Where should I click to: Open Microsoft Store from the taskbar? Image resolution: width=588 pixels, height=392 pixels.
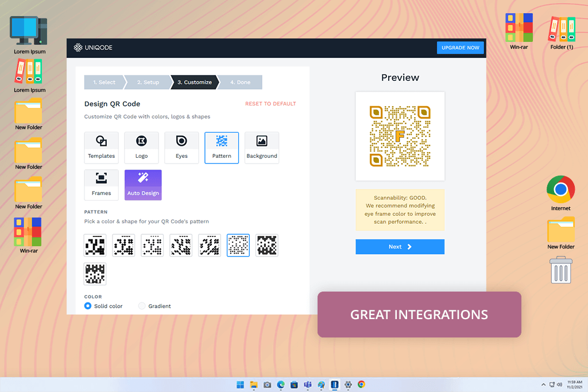295,385
